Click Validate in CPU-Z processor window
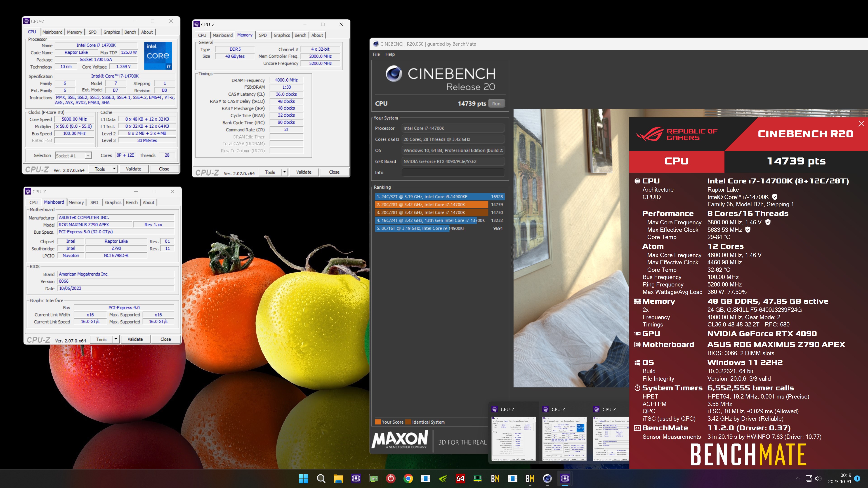The image size is (868, 488). coord(133,169)
